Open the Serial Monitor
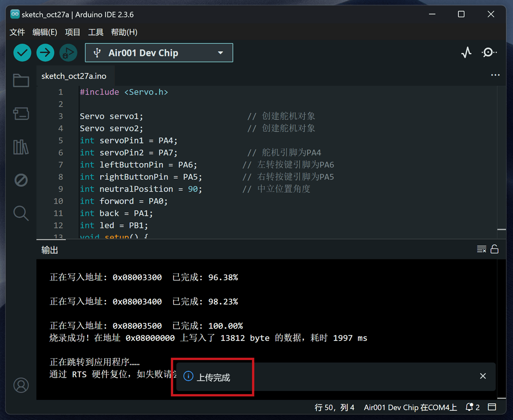The width and height of the screenshot is (513, 420). pyautogui.click(x=489, y=53)
